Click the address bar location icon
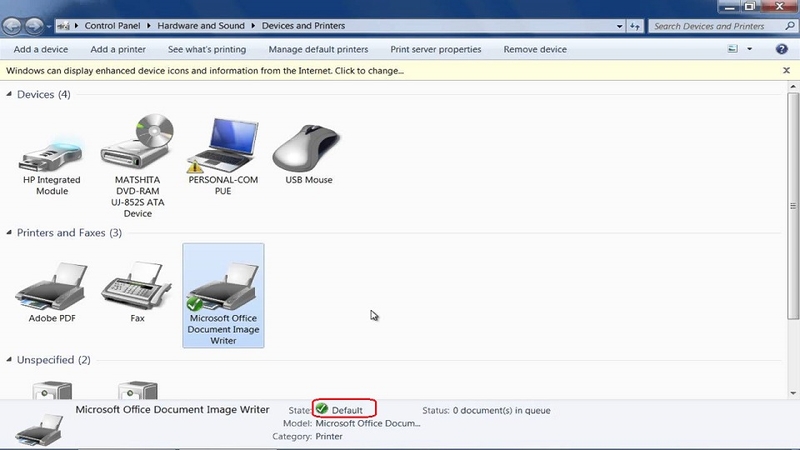The image size is (800, 450). (x=63, y=26)
